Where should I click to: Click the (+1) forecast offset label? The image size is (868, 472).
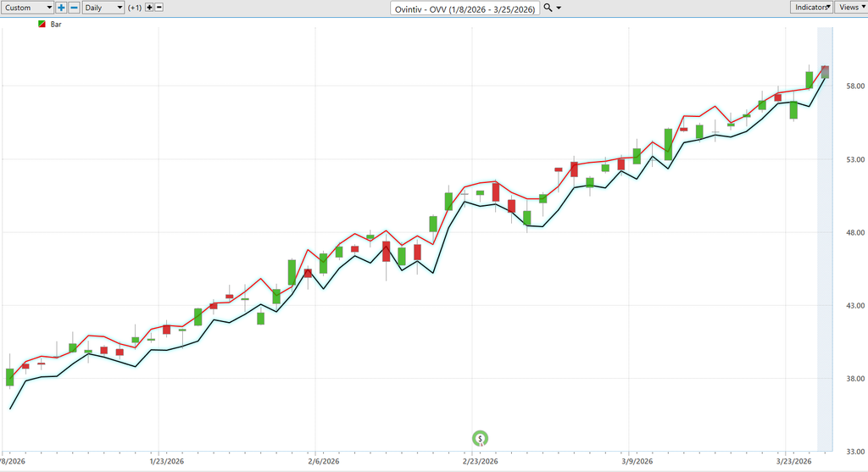134,8
